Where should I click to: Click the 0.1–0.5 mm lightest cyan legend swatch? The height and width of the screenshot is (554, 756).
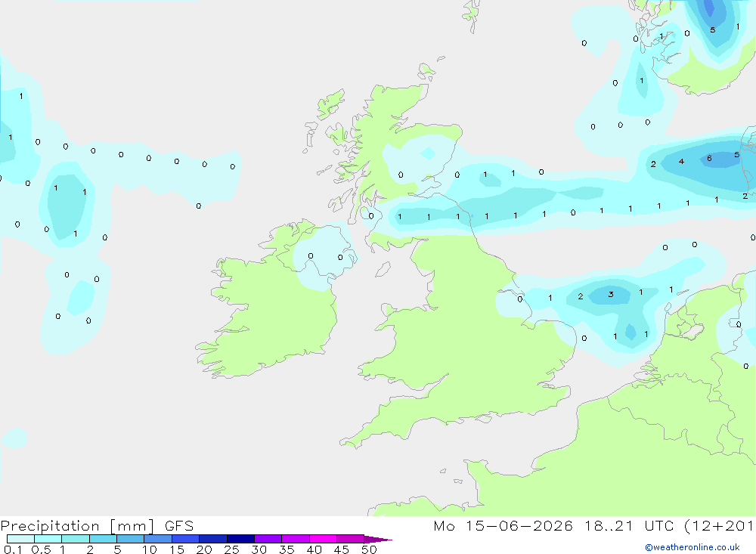click(20, 539)
